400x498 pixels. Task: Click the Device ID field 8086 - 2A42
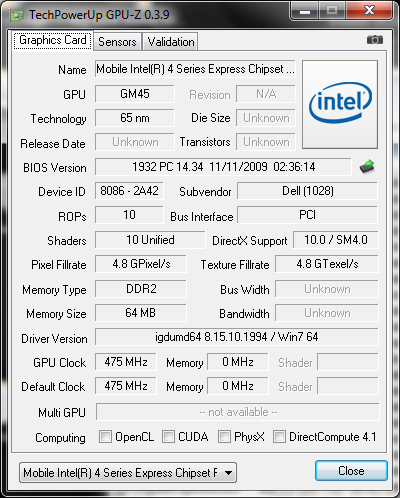tap(129, 191)
